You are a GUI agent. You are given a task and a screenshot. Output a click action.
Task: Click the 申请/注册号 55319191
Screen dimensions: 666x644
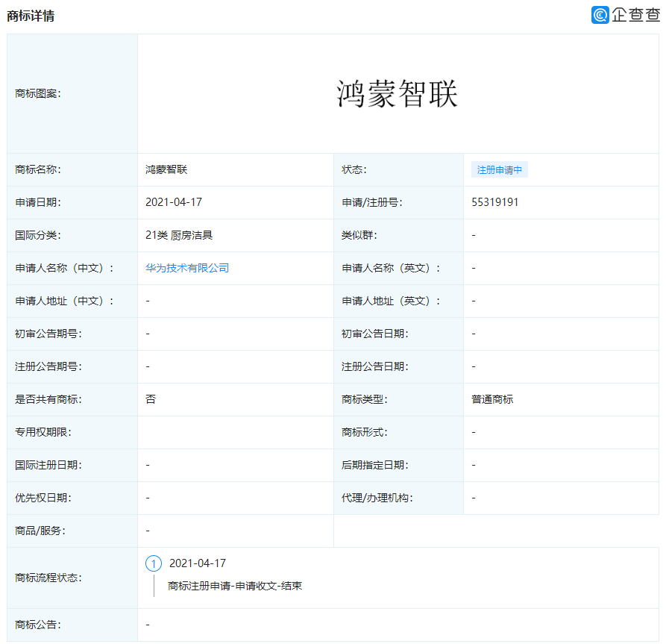pos(494,202)
